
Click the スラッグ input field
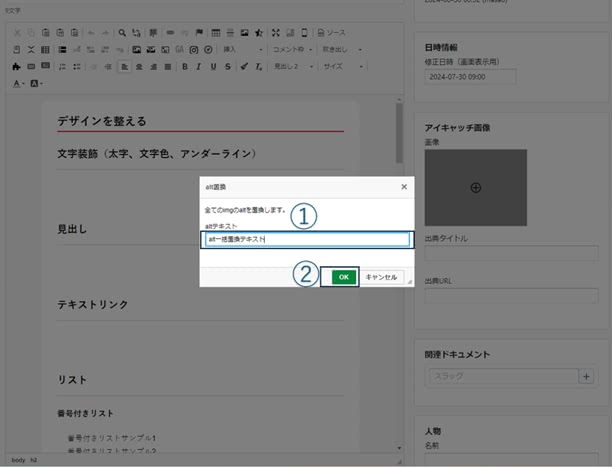503,376
